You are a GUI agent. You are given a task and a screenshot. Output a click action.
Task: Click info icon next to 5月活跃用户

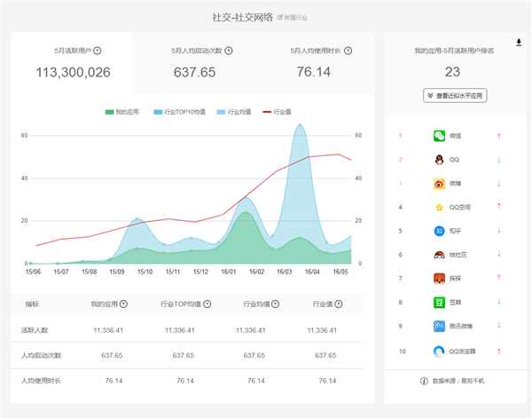pyautogui.click(x=98, y=51)
